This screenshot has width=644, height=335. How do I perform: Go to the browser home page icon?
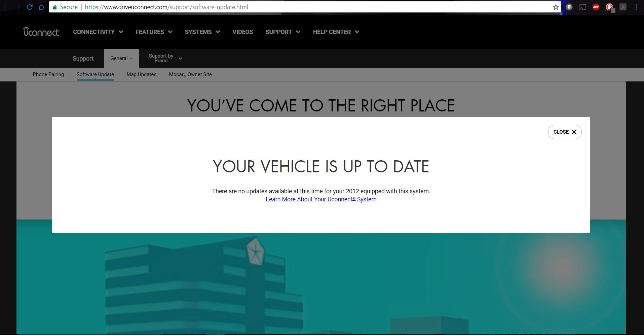point(41,7)
